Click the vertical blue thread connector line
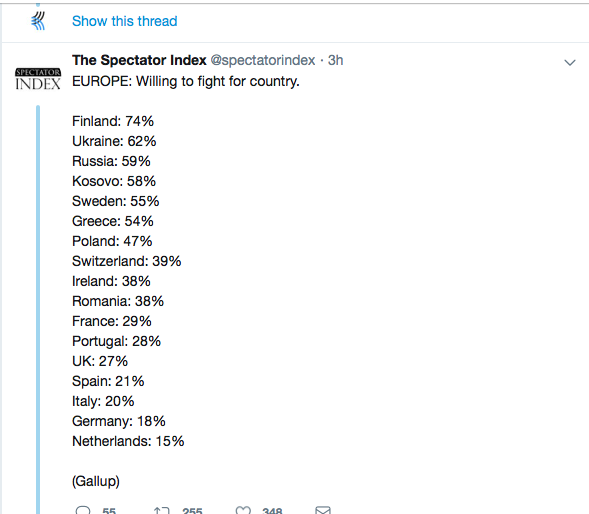This screenshot has height=514, width=589. point(38,310)
